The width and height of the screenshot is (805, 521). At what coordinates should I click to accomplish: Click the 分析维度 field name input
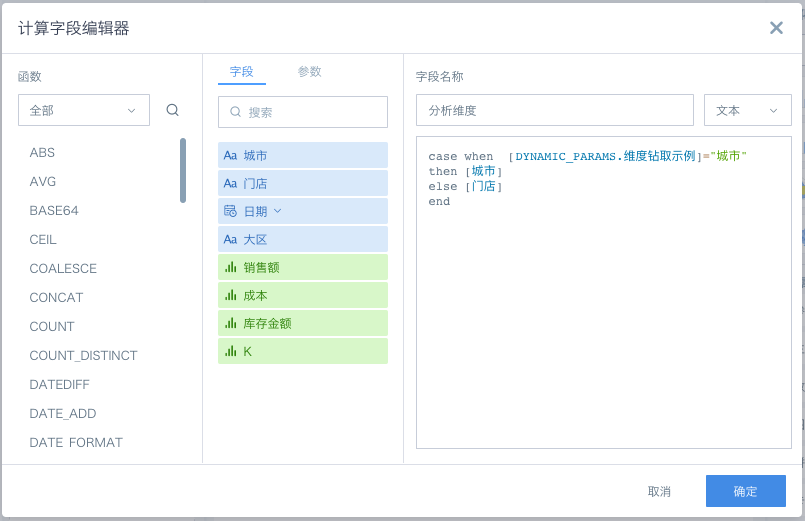click(x=554, y=110)
